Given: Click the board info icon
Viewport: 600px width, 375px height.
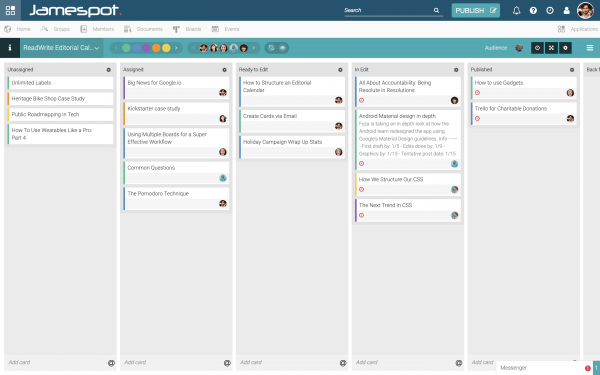Looking at the screenshot, I should [10, 48].
